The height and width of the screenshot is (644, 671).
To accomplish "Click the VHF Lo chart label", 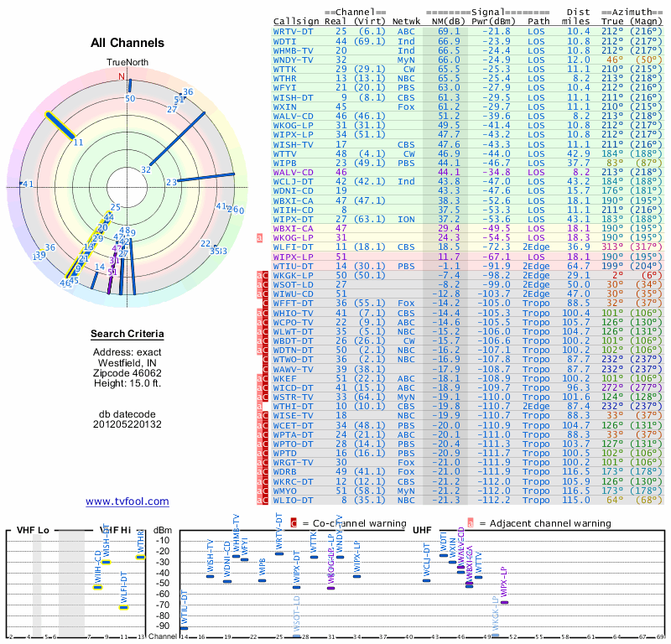I will click(33, 530).
